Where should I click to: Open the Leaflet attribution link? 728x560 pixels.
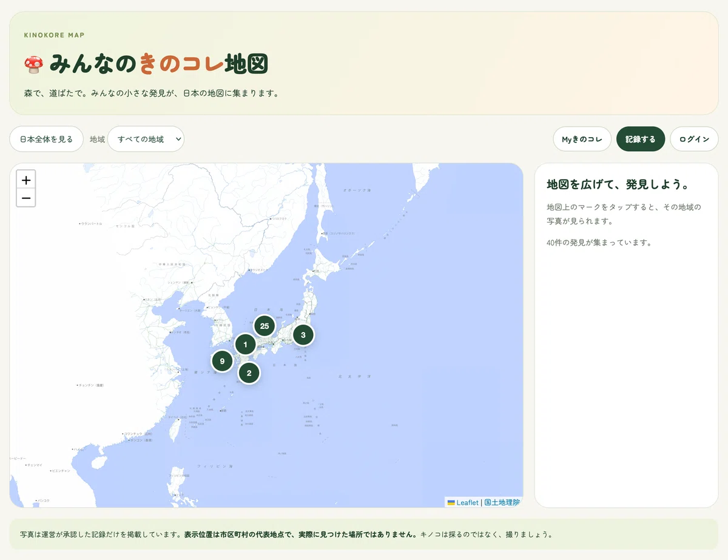click(463, 502)
